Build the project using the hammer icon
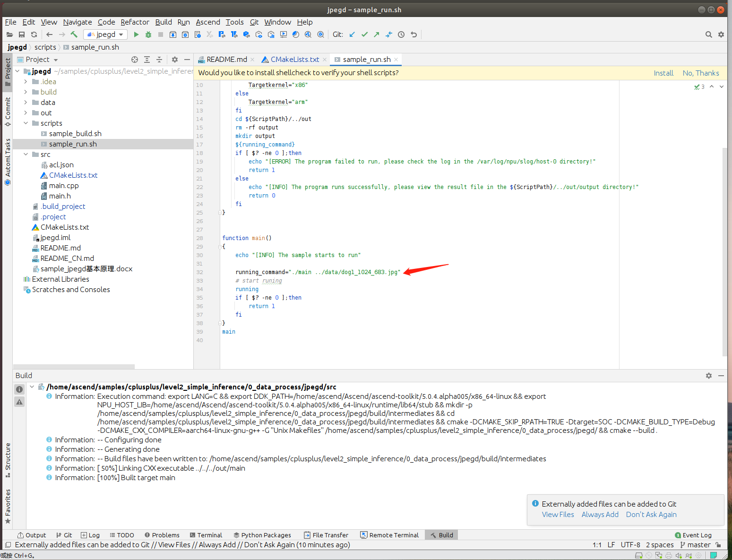The image size is (732, 560). (74, 34)
